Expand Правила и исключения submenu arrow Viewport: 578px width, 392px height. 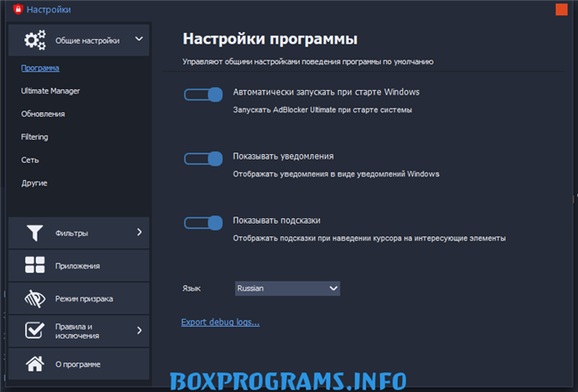tap(139, 331)
